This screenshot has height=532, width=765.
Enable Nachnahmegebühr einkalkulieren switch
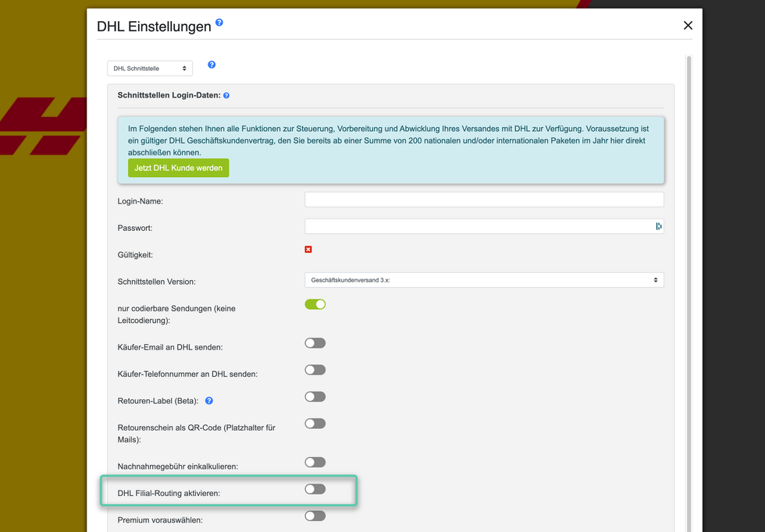click(x=315, y=463)
